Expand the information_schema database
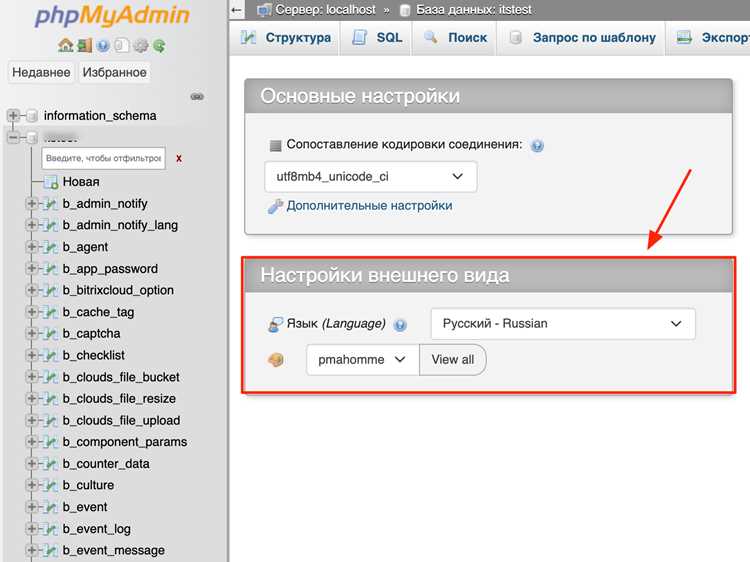Viewport: 750px width, 562px height. point(13,115)
